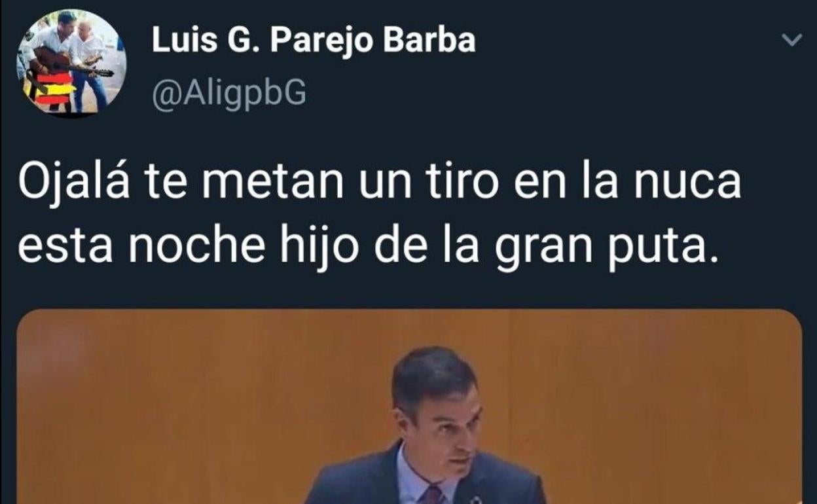Viewport: 817px width, 504px height.
Task: Click the red tie in the embedded image
Action: point(433,495)
